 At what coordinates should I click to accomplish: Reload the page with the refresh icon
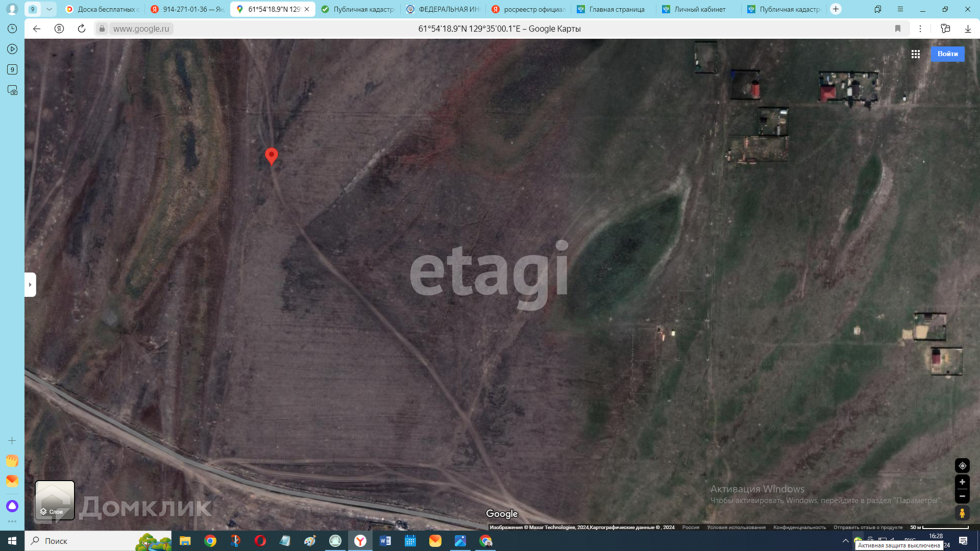click(x=82, y=29)
